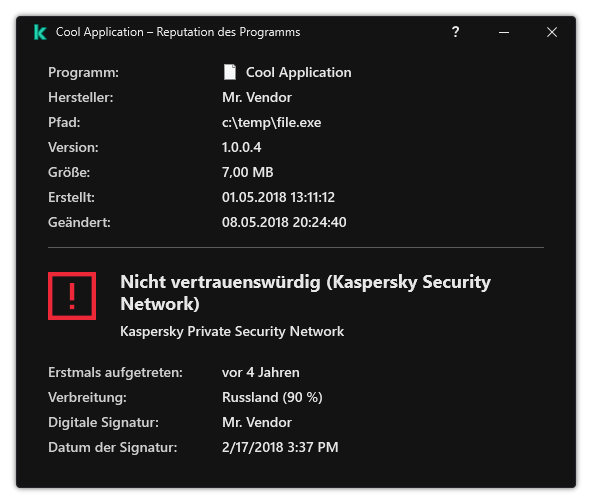Open help with the question mark icon
This screenshot has width=592, height=504.
tap(455, 32)
